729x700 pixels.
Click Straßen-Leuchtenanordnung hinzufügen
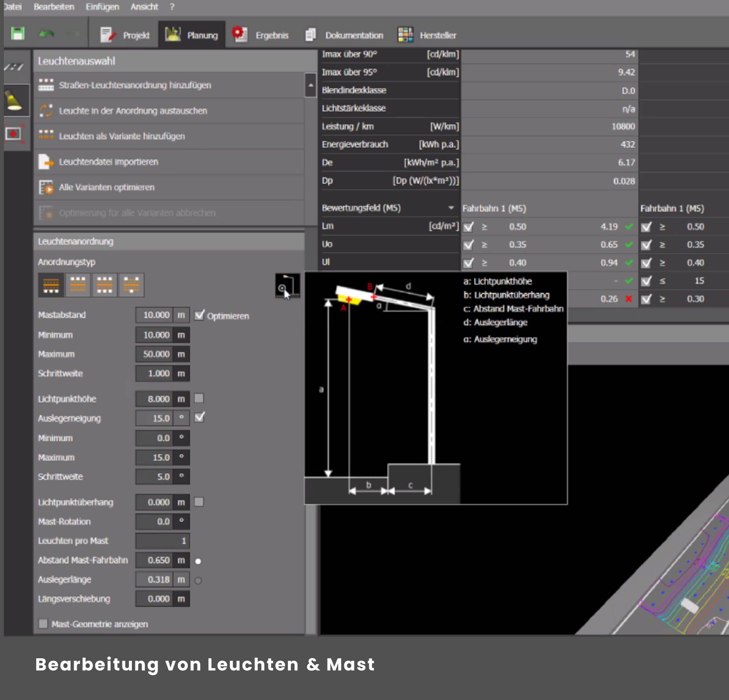[169, 85]
